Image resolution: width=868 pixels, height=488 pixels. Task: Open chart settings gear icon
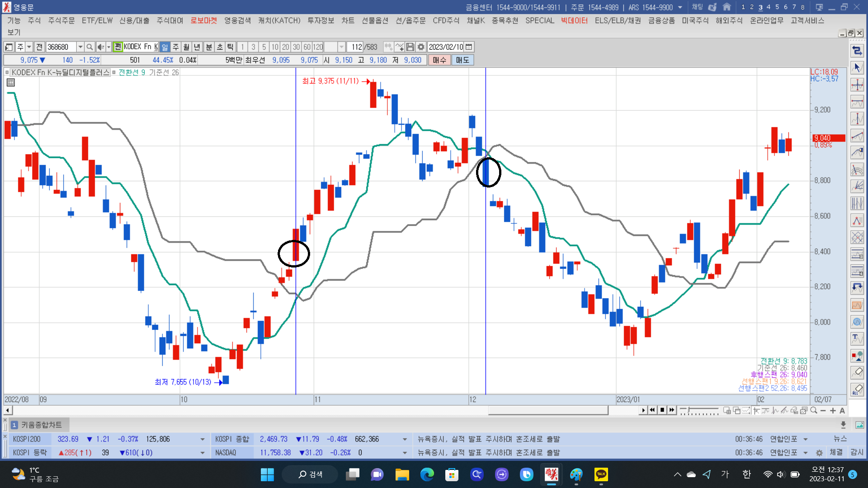point(421,47)
